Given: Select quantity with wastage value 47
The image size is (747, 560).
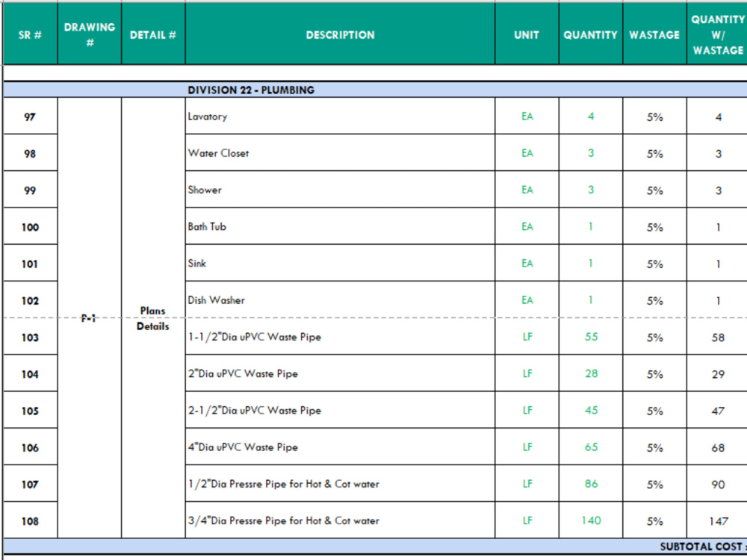Looking at the screenshot, I should point(717,410).
